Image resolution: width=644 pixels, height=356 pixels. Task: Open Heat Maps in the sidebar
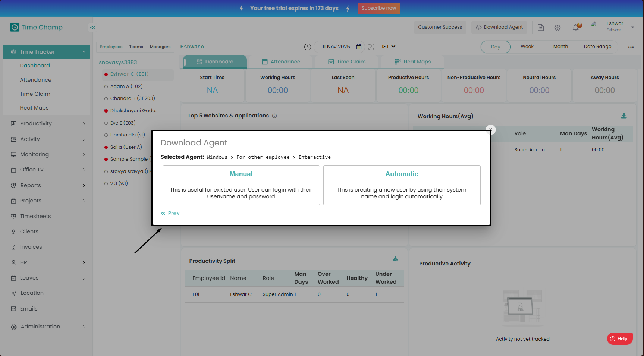[x=34, y=108]
